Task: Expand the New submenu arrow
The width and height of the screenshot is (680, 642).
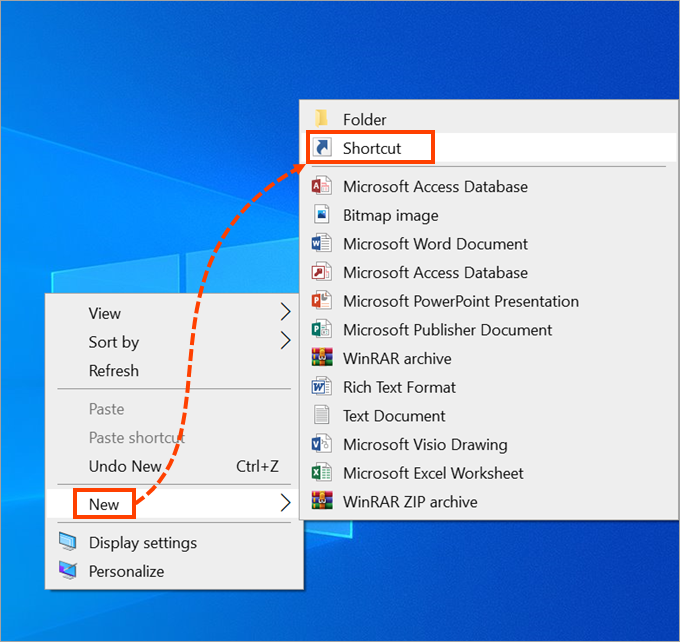Action: 284,504
